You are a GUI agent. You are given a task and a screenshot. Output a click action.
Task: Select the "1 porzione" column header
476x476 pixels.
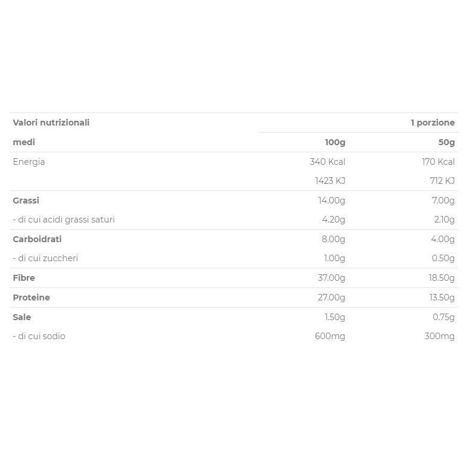tap(433, 123)
